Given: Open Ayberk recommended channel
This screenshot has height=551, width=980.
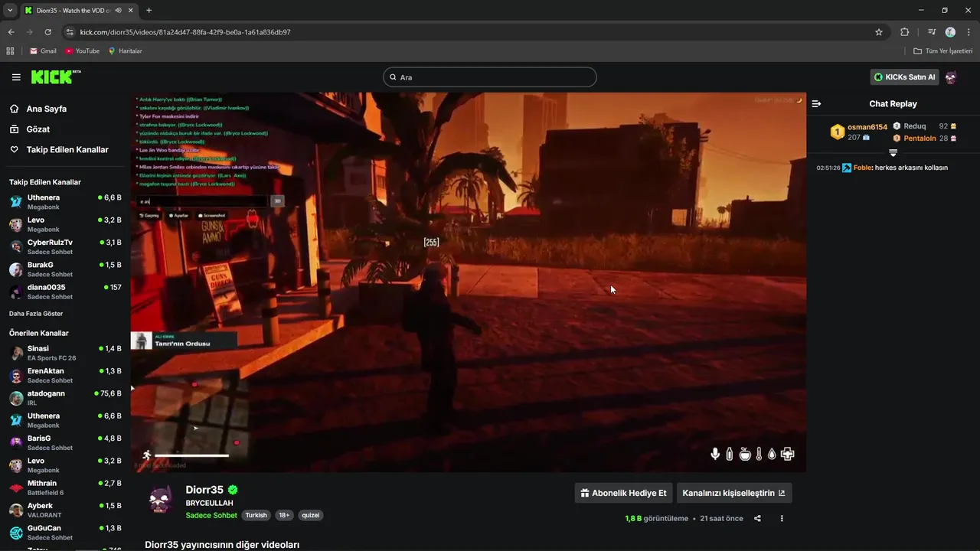Looking at the screenshot, I should pyautogui.click(x=65, y=510).
